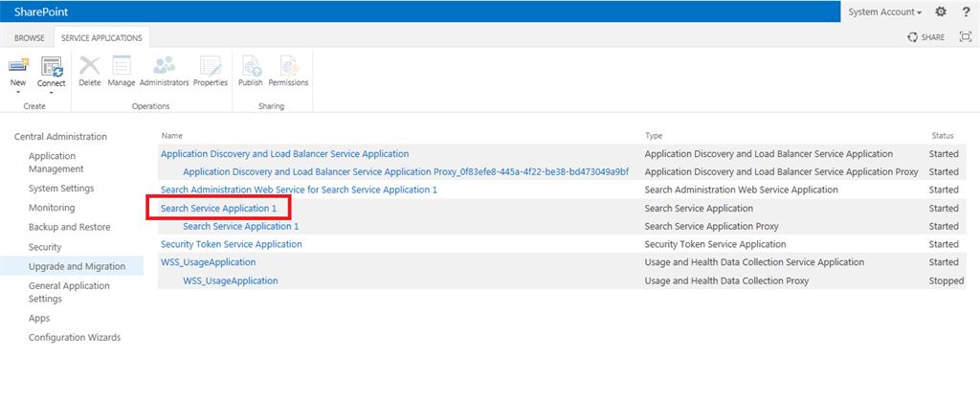
Task: Open Security Token Service Application link
Action: (232, 244)
